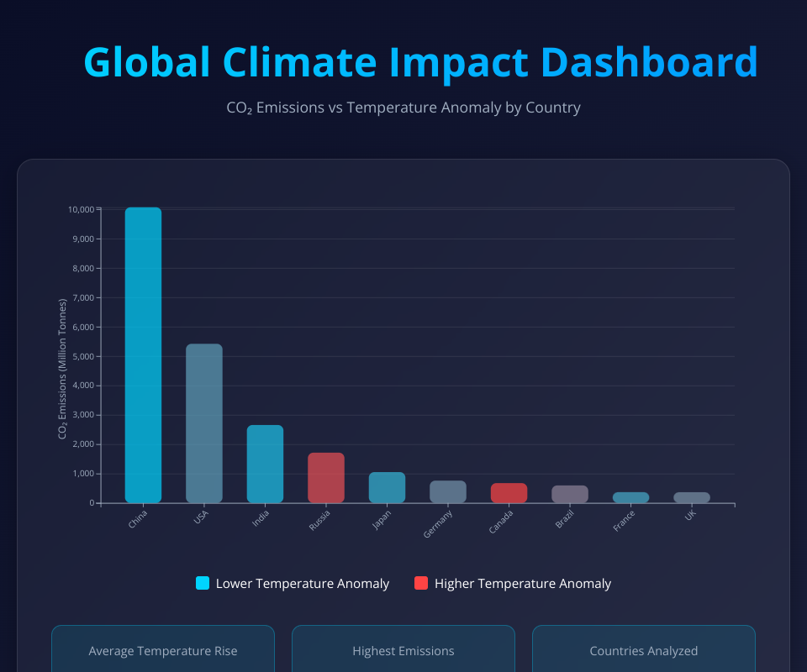Image resolution: width=807 pixels, height=672 pixels.
Task: Click the USA emissions bar
Action: click(204, 423)
